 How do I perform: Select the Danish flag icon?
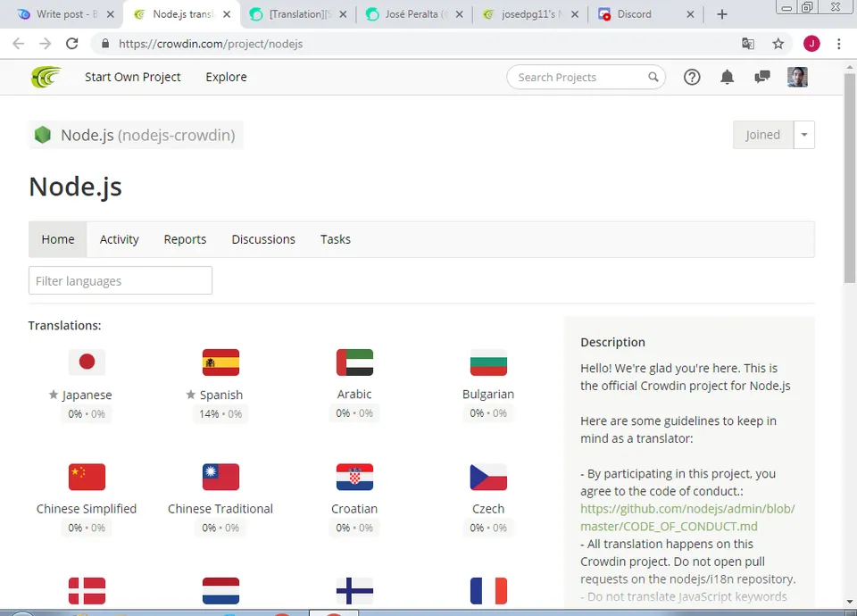pos(87,591)
